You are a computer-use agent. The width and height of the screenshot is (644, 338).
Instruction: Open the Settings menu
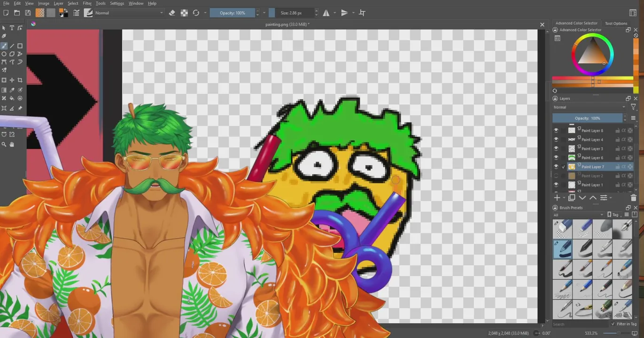(x=117, y=3)
